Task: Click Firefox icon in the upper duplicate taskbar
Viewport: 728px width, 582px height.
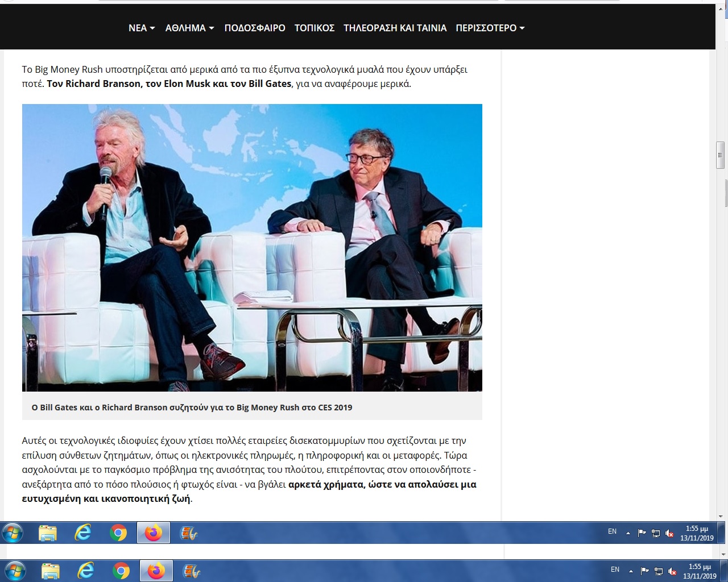Action: point(153,533)
